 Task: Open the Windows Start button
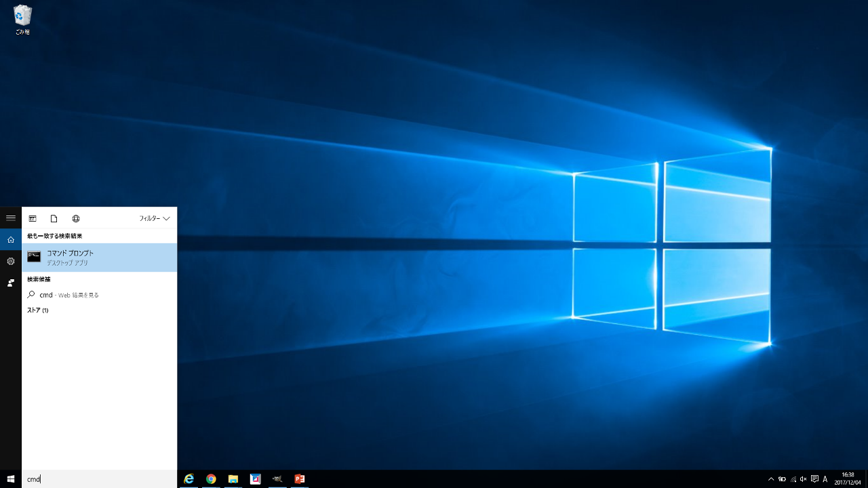coord(11,479)
